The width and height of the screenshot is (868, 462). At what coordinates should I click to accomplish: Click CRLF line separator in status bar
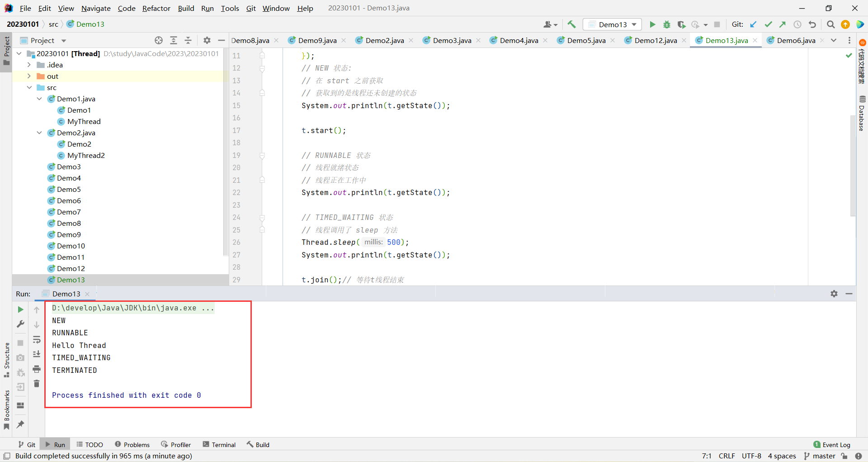click(x=727, y=456)
